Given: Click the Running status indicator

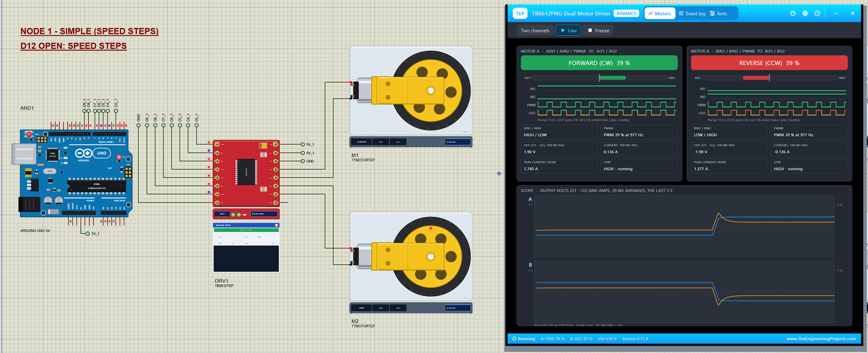Looking at the screenshot, I should click(x=524, y=339).
